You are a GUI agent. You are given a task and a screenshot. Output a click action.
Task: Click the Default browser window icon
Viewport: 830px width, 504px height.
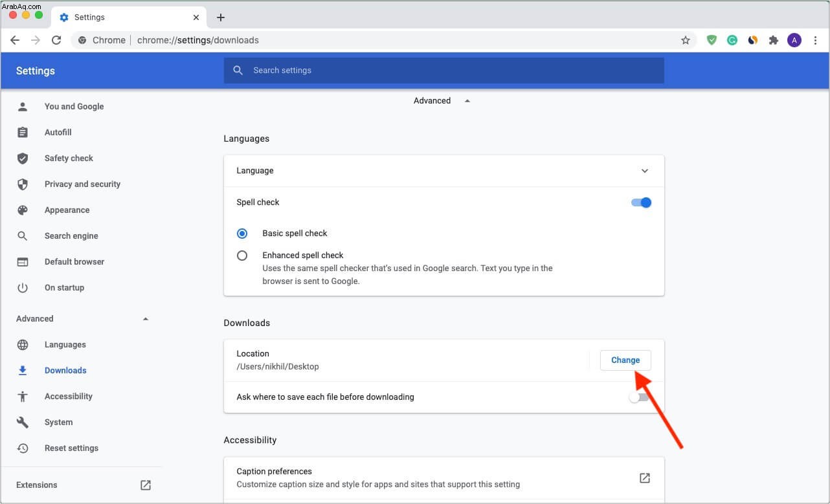pyautogui.click(x=23, y=262)
